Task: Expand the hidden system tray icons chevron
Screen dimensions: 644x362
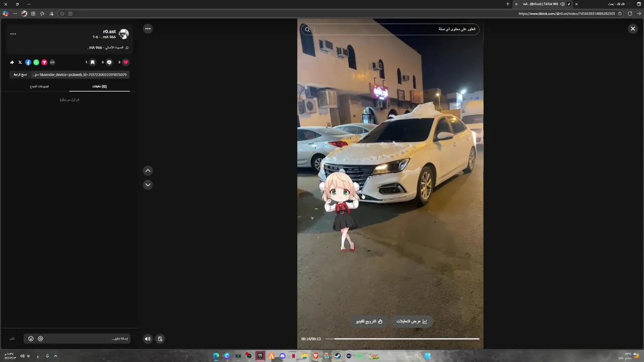Action: (x=55, y=356)
